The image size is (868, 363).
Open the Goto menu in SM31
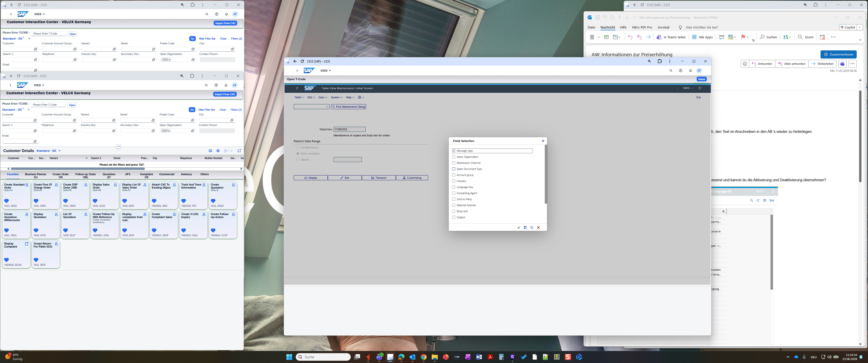[323, 97]
